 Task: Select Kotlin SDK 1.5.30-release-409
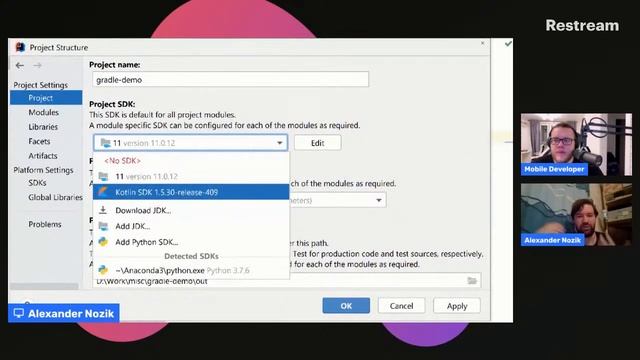[x=191, y=192]
